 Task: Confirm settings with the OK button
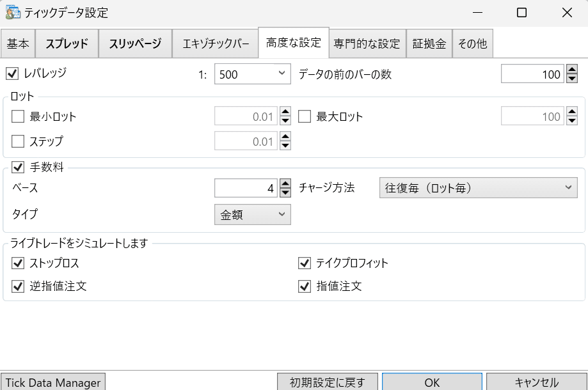(x=432, y=382)
